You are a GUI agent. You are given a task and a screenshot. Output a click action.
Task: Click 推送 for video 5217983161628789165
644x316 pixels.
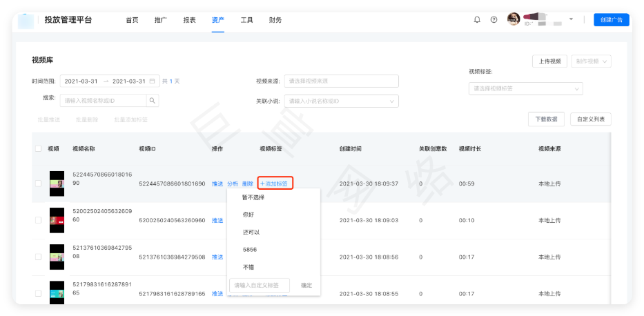coord(217,294)
